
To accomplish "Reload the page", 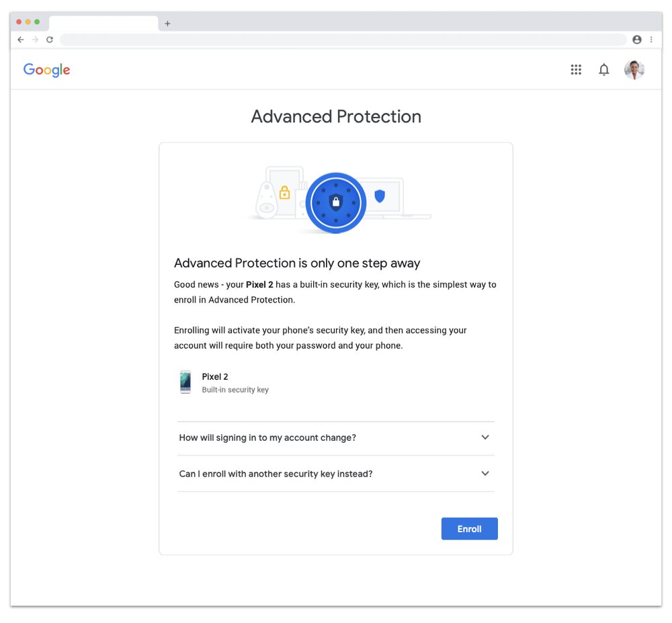I will (x=50, y=40).
